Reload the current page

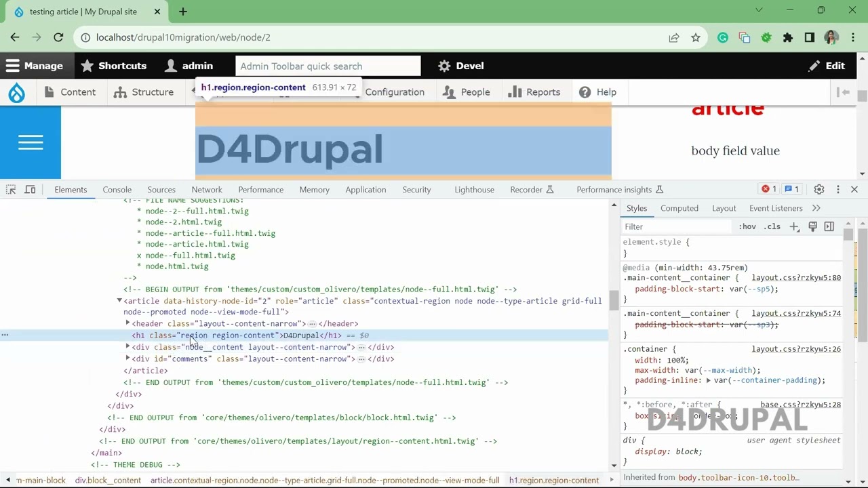coord(58,37)
